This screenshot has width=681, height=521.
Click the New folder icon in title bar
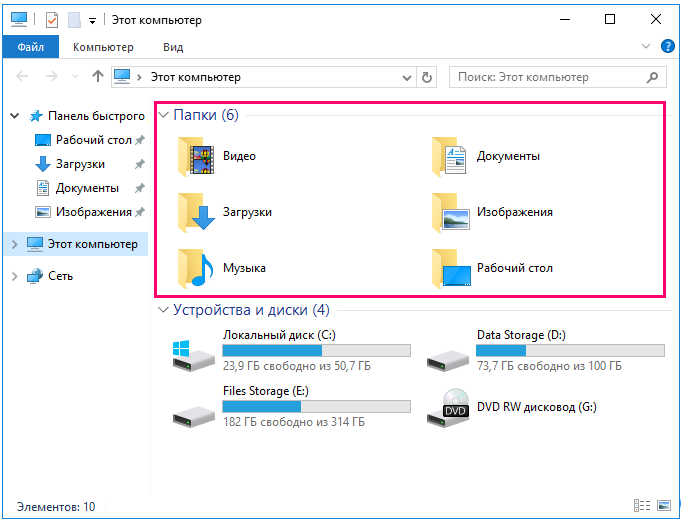pyautogui.click(x=74, y=20)
